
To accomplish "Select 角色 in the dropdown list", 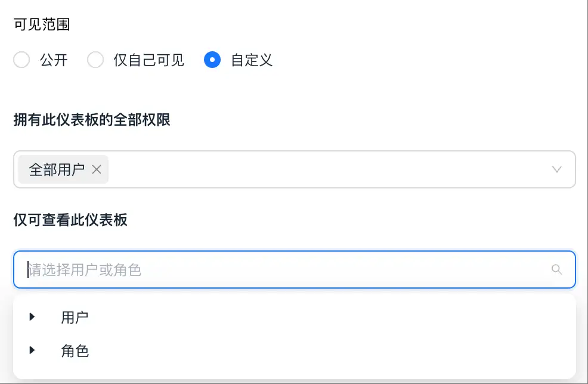I will (x=74, y=351).
